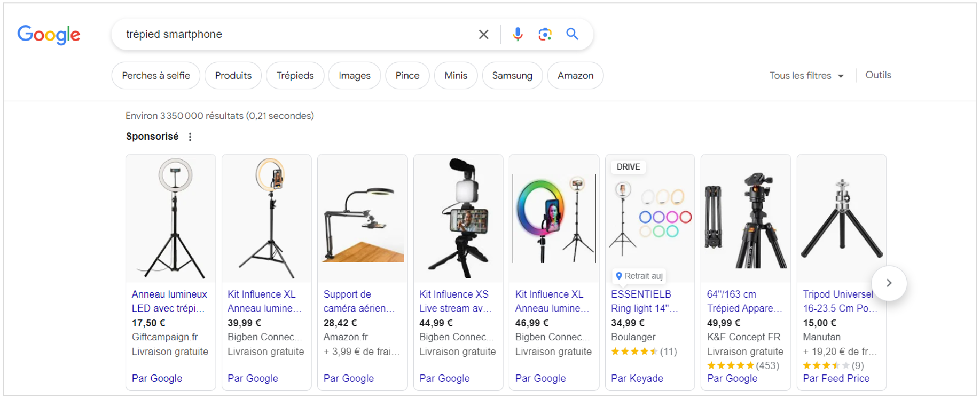Click the 15,00 € price
980x399 pixels.
click(x=819, y=323)
